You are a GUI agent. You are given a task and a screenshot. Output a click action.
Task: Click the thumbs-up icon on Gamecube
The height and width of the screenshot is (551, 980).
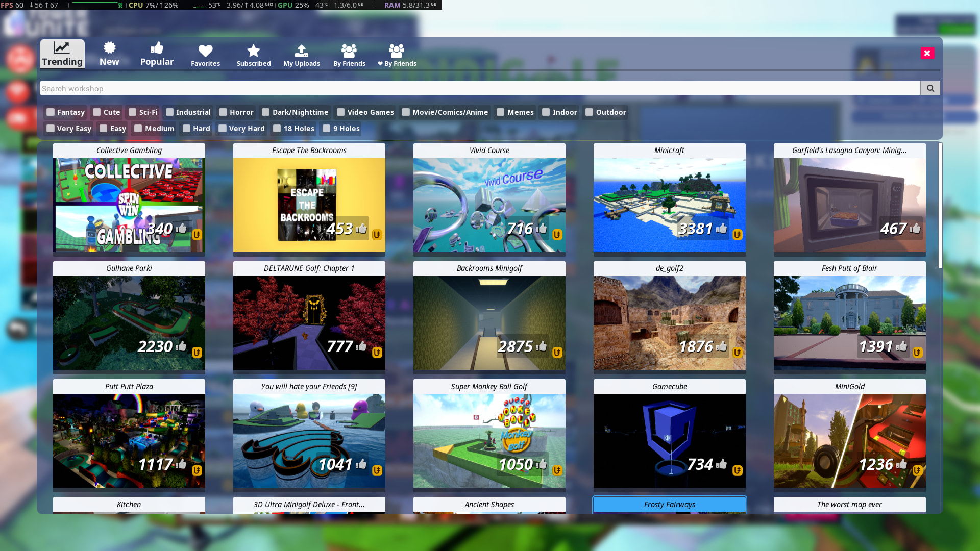click(722, 464)
